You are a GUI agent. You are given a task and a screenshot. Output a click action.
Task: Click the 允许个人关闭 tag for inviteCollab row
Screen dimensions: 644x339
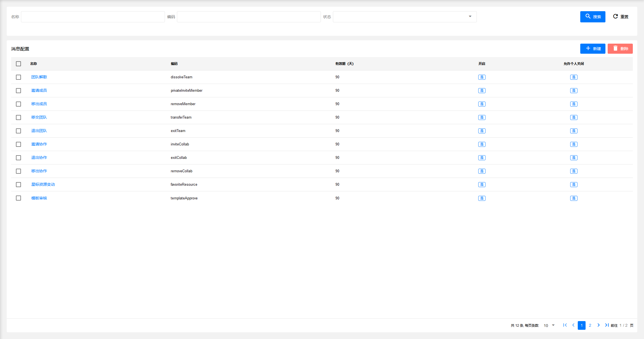coord(574,144)
